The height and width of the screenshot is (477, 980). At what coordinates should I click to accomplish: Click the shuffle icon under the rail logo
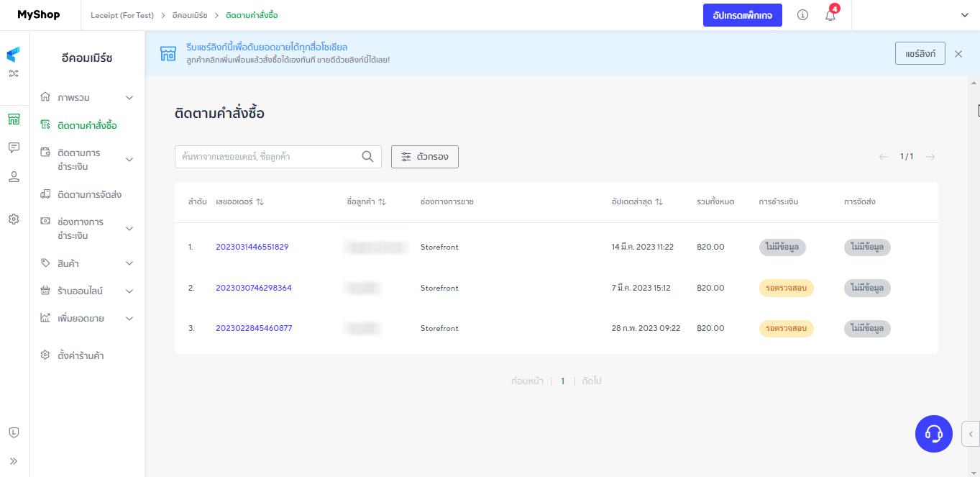[14, 73]
